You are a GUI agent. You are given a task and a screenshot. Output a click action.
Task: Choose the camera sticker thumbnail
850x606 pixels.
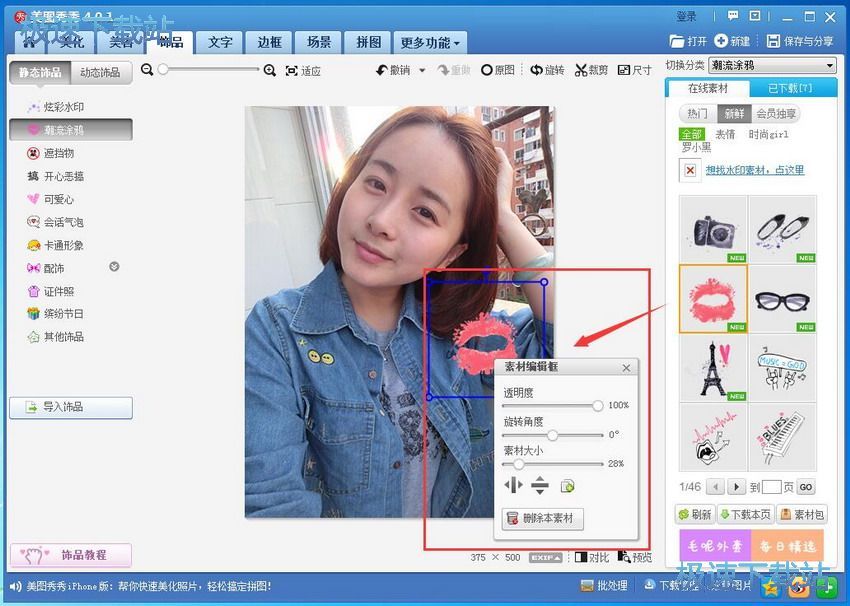tap(713, 230)
